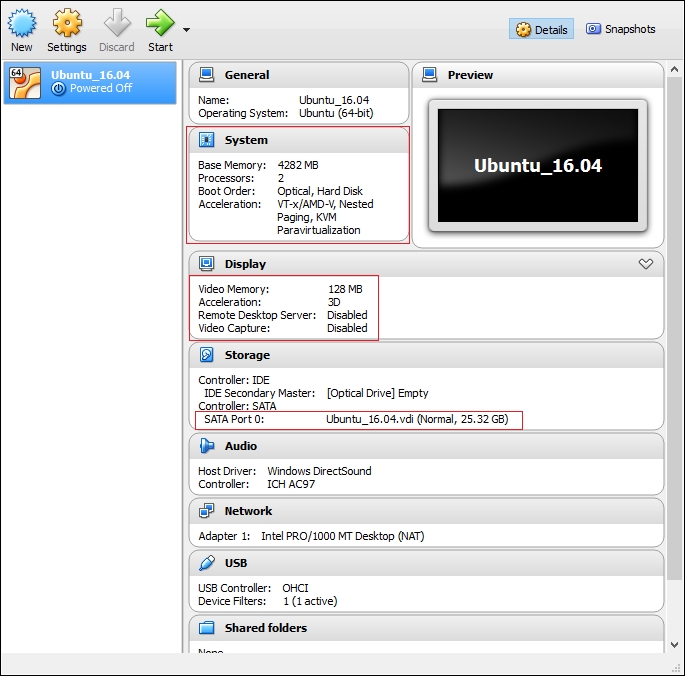The height and width of the screenshot is (676, 685).
Task: Click the OHCI USB controller value
Action: [295, 588]
